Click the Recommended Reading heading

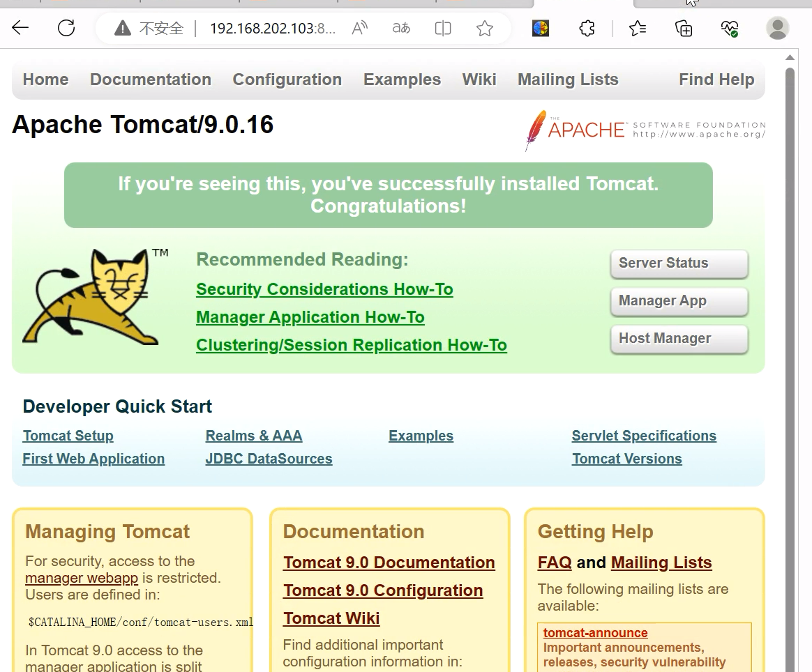303,259
